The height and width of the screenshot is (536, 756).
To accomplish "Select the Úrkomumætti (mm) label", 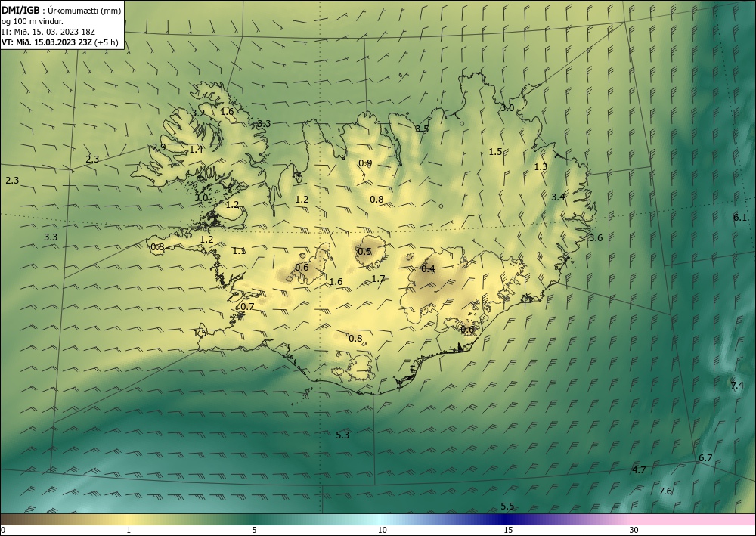I will tap(85, 11).
